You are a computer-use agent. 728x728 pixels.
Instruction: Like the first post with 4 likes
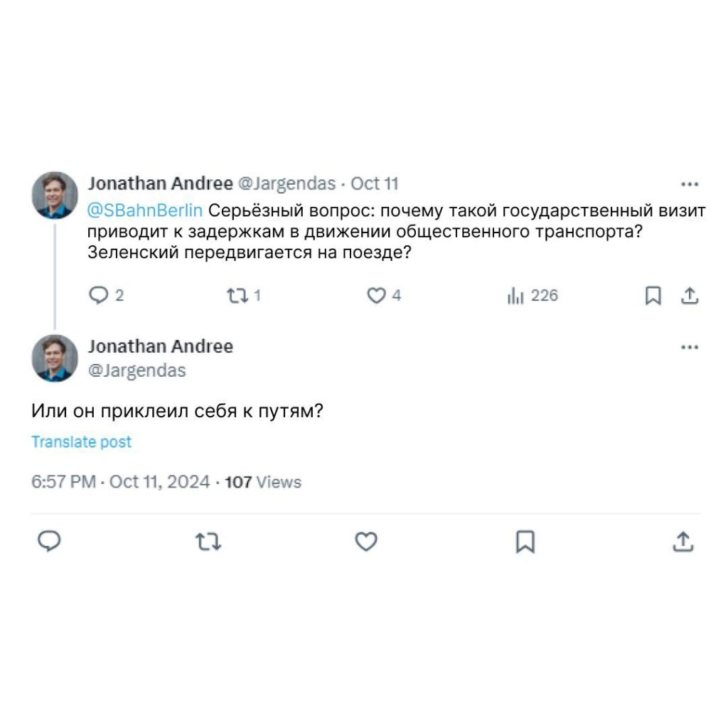[375, 296]
